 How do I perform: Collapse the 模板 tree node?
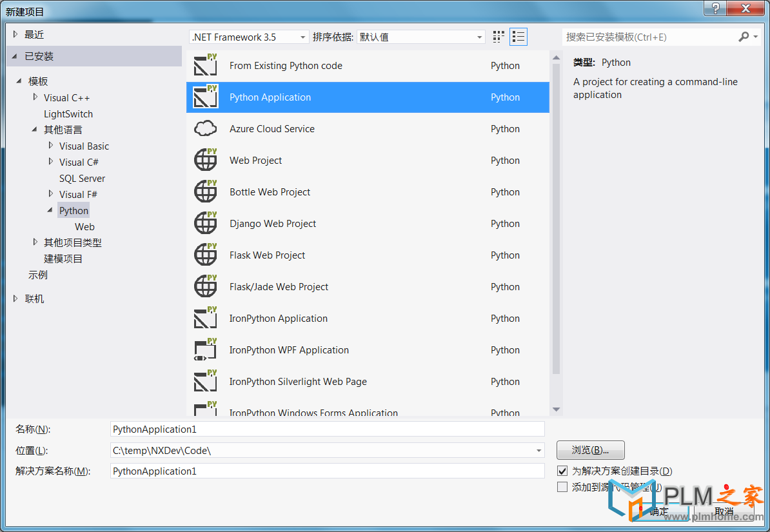click(x=19, y=81)
